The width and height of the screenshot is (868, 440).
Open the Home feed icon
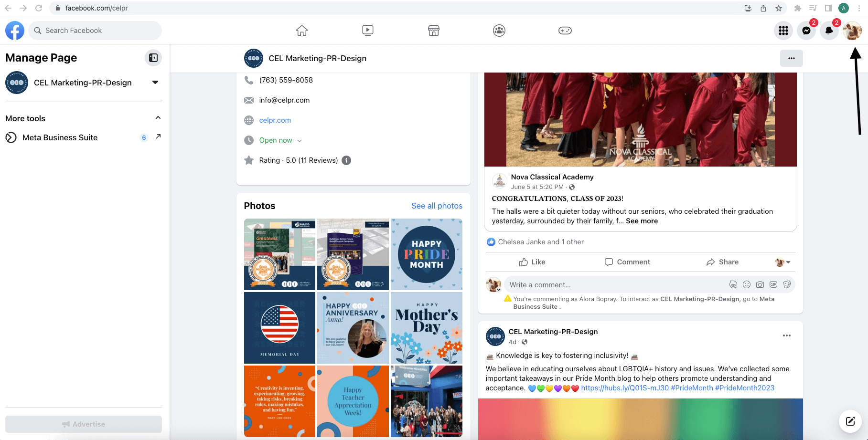302,31
